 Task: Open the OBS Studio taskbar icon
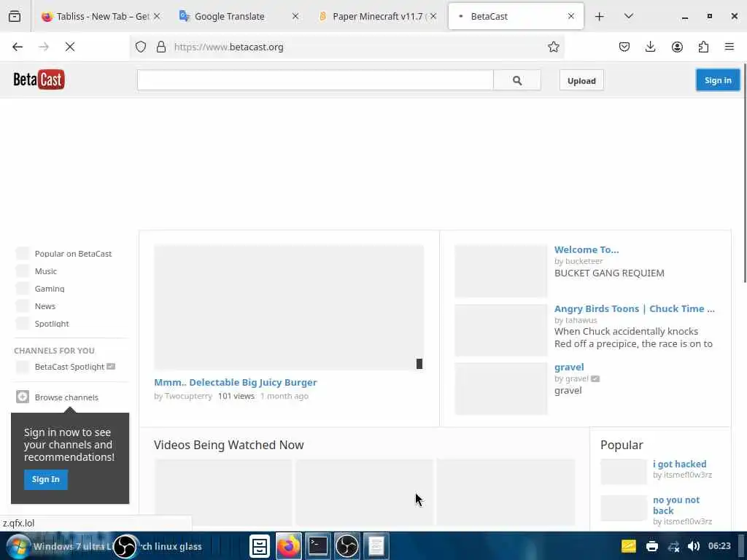pos(347,546)
